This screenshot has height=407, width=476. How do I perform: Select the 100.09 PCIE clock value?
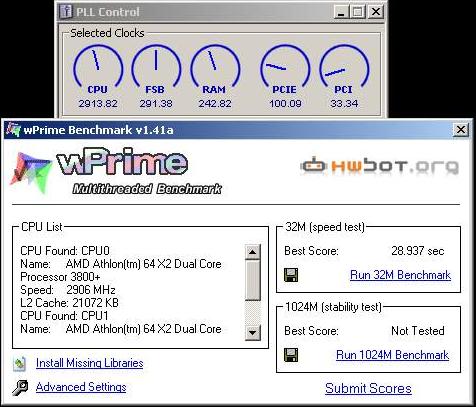coord(285,103)
